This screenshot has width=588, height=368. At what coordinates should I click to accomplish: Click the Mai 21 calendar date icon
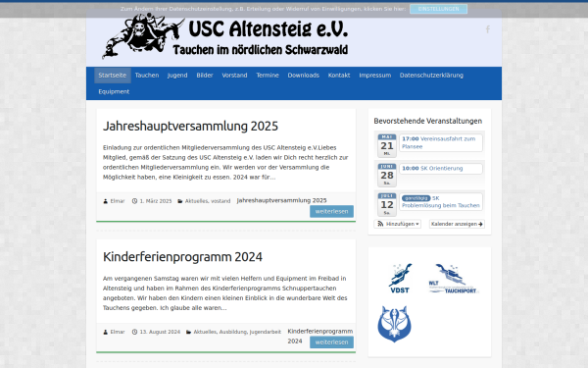387,145
